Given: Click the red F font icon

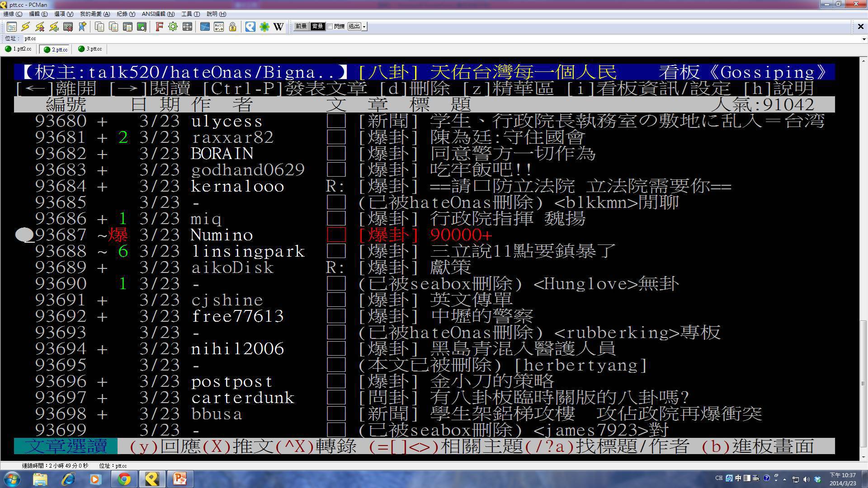Looking at the screenshot, I should click(x=159, y=27).
